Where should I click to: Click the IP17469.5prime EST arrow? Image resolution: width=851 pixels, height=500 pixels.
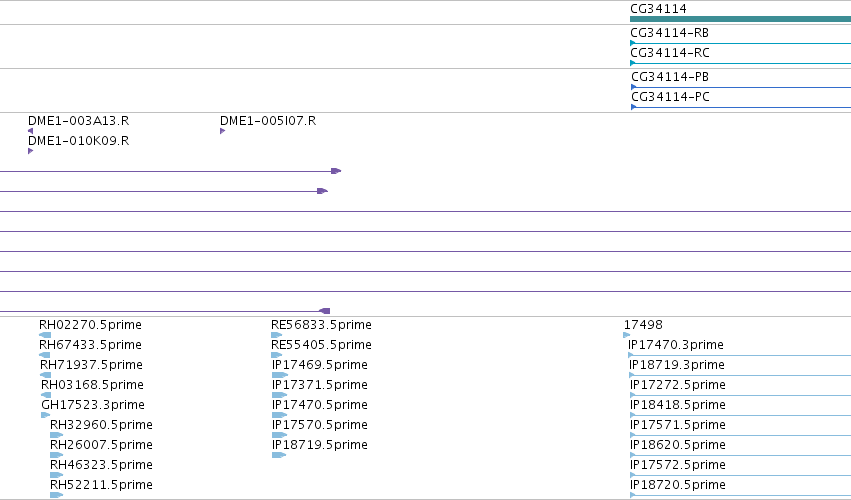pyautogui.click(x=280, y=375)
